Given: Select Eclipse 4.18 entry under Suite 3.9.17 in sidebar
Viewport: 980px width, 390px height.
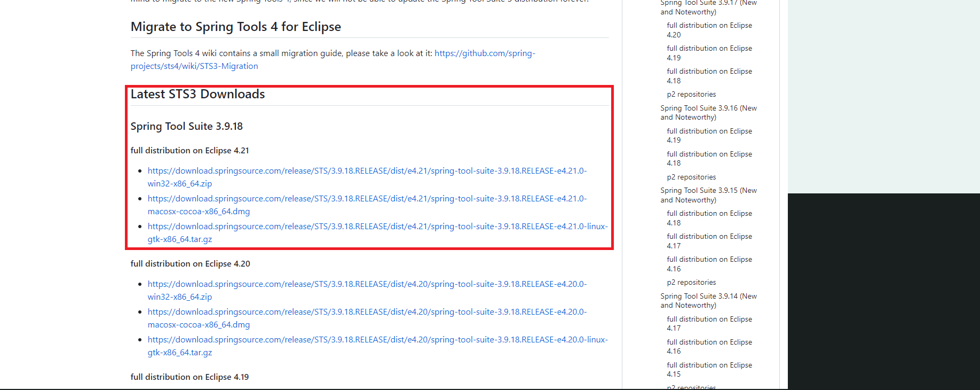Looking at the screenshot, I should pos(709,76).
